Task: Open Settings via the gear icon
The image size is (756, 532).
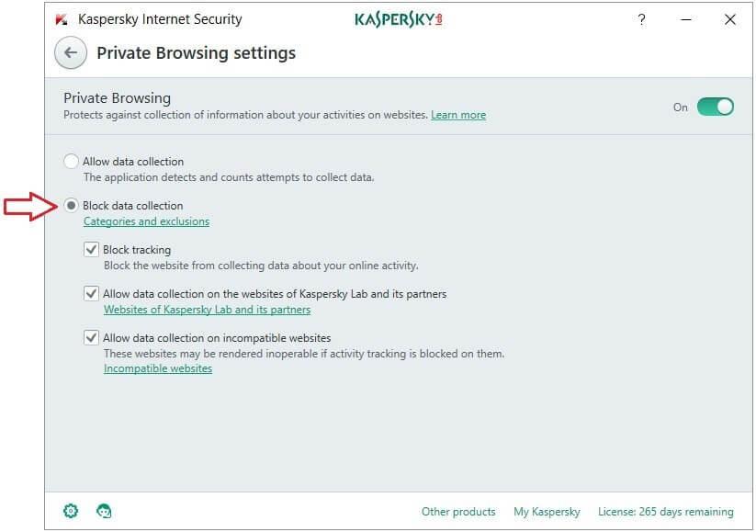Action: (x=71, y=511)
